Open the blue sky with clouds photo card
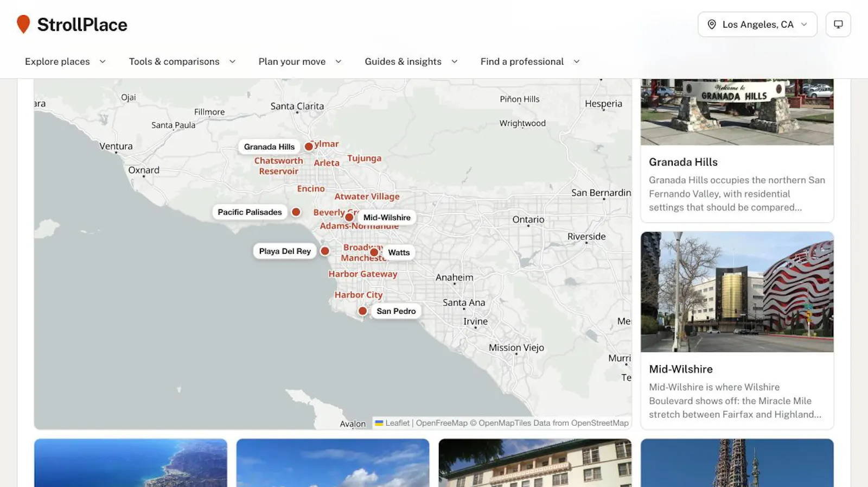Viewport: 868px width, 487px height. coord(333,463)
